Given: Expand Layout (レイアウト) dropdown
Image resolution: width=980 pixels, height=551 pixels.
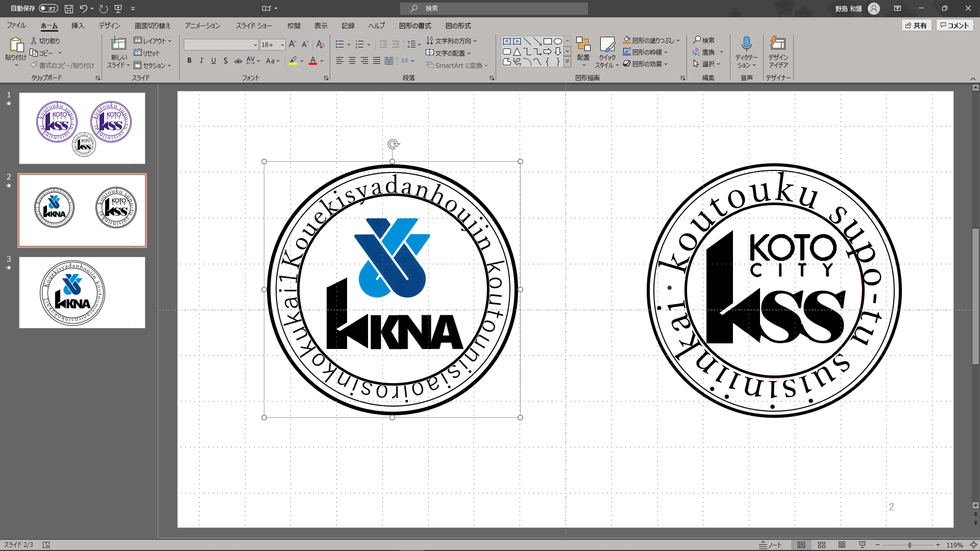Looking at the screenshot, I should click(x=153, y=41).
